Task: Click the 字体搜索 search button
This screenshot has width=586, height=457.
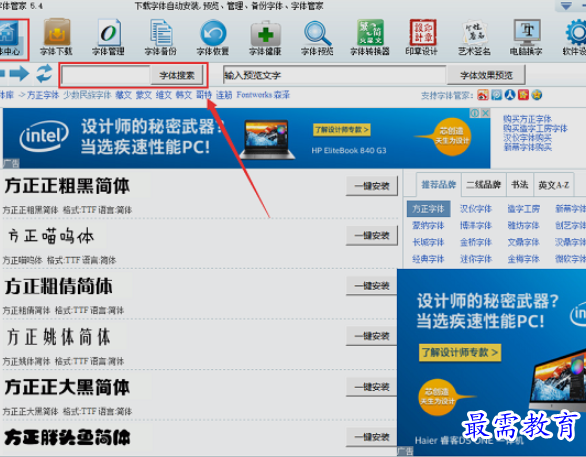Action: [x=177, y=75]
